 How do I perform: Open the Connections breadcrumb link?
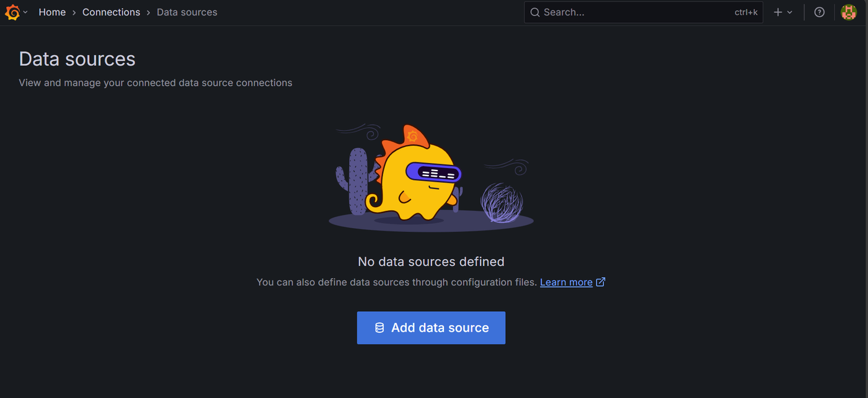(111, 12)
